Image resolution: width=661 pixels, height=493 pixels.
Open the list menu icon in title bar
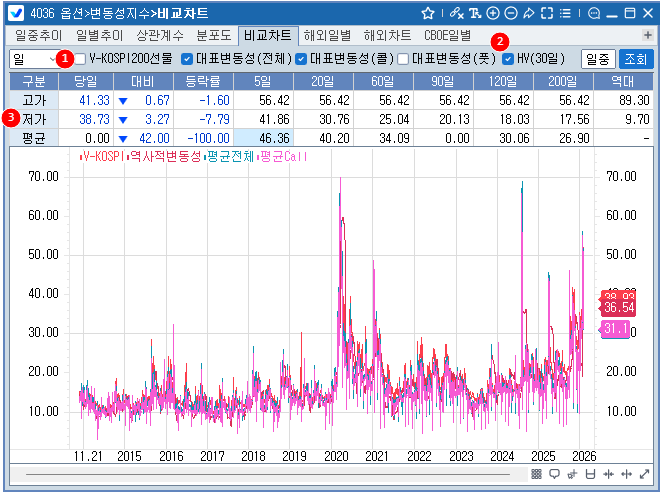(x=566, y=13)
